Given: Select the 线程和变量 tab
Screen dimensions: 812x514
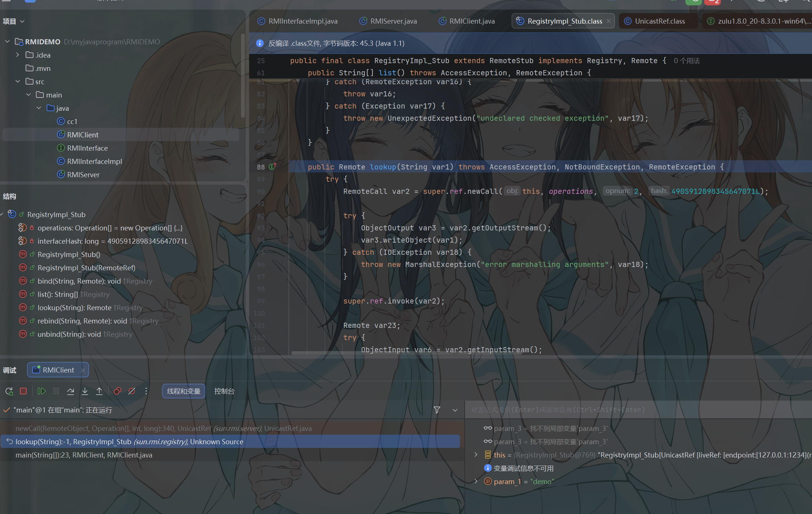Looking at the screenshot, I should pos(184,391).
